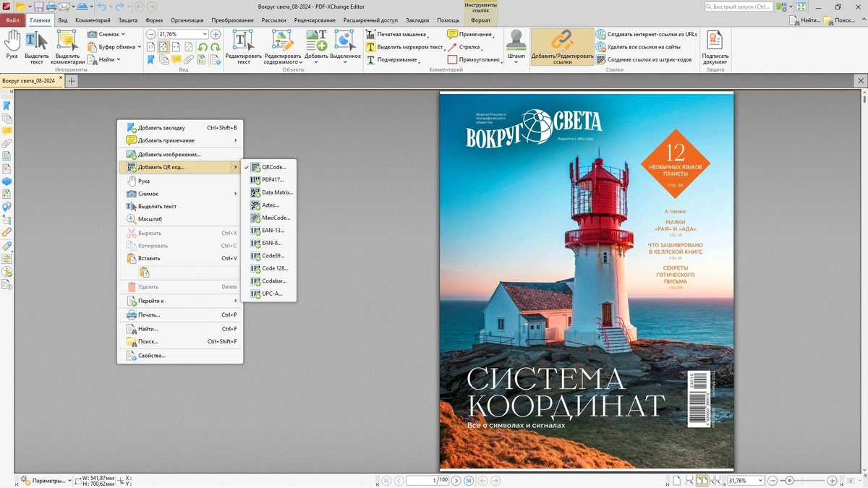Select Выделить маркером текст tool
Screen dimensions: 868x488
[405, 47]
